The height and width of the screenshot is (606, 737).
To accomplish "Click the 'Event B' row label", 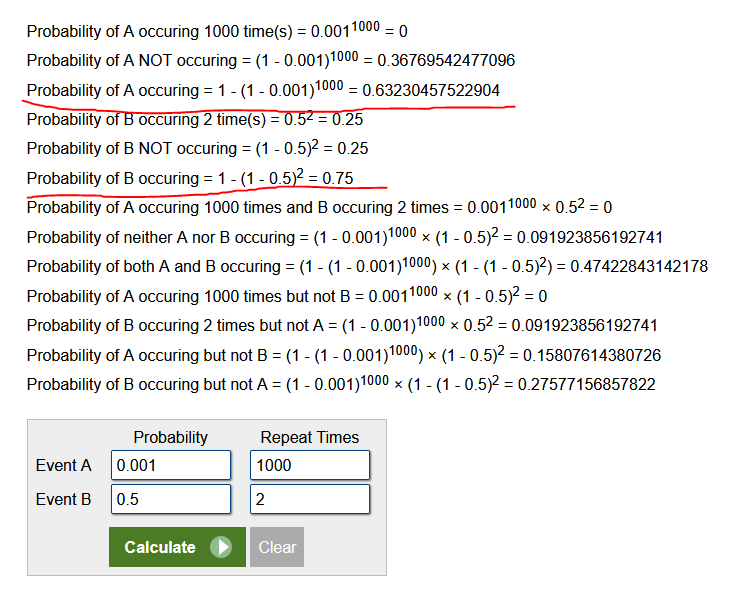I will click(x=63, y=499).
